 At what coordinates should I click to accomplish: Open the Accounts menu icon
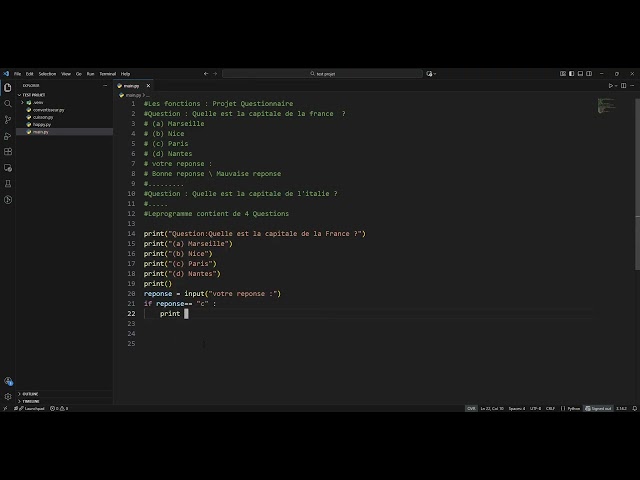[8, 381]
